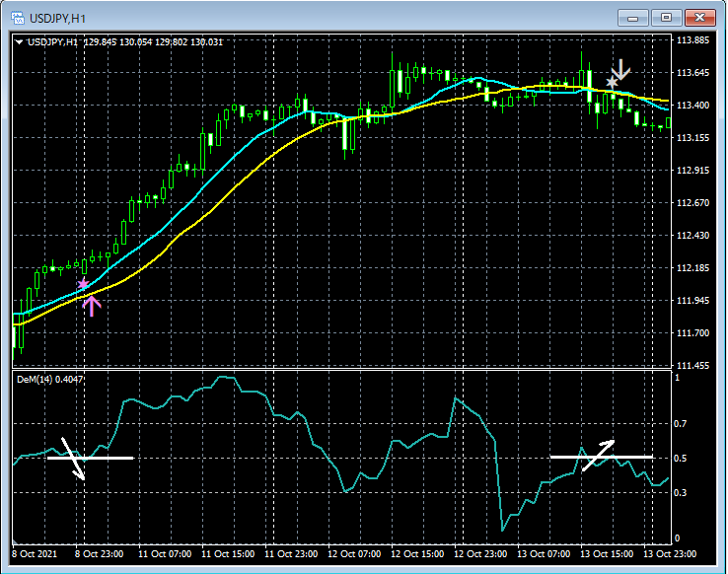The image size is (728, 574).
Task: Click the chart shift triangle in indicator corner
Action: [15, 541]
